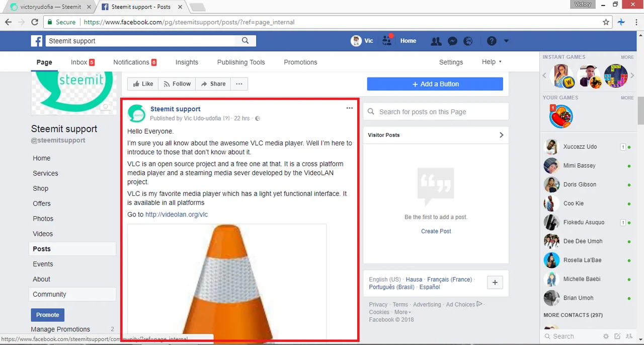This screenshot has height=345, width=644.
Task: Click the chat Search field
Action: click(571, 336)
